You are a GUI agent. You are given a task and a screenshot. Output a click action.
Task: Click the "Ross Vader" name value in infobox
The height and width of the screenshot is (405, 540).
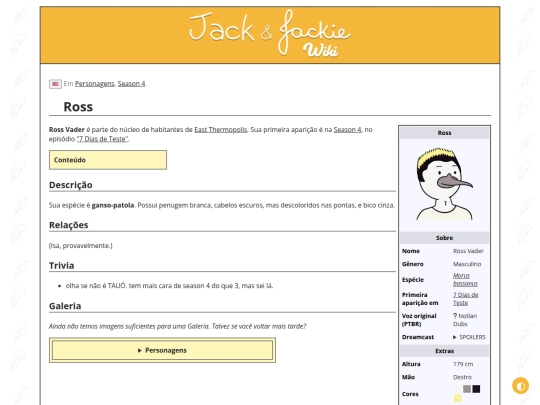[468, 251]
